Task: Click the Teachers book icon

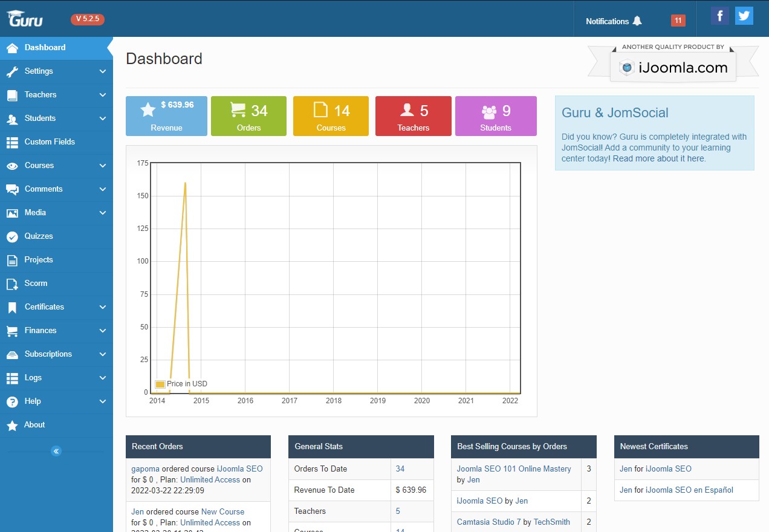Action: [x=12, y=95]
